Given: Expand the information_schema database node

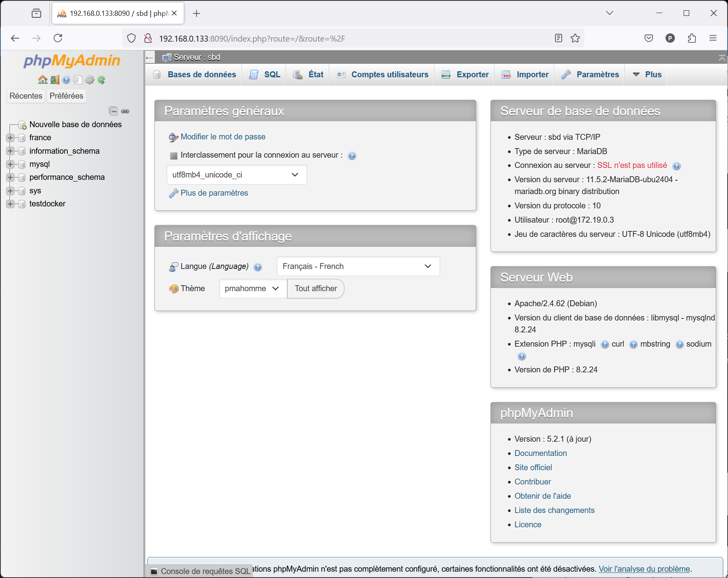Looking at the screenshot, I should (x=10, y=151).
